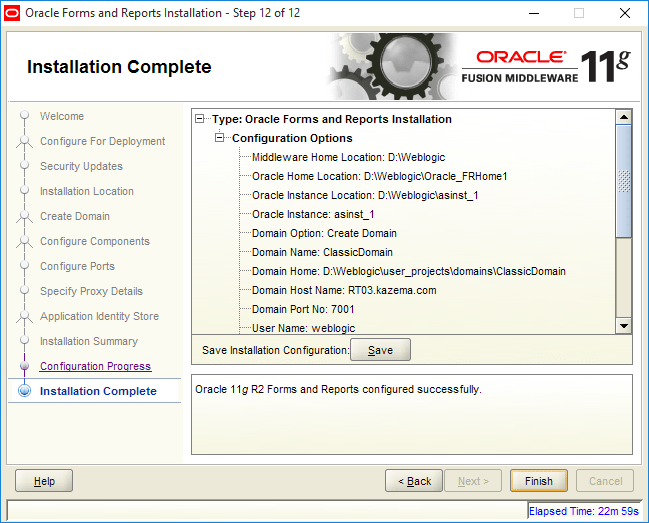Click the summary scrollbar down arrow
Image resolution: width=649 pixels, height=523 pixels.
(623, 326)
